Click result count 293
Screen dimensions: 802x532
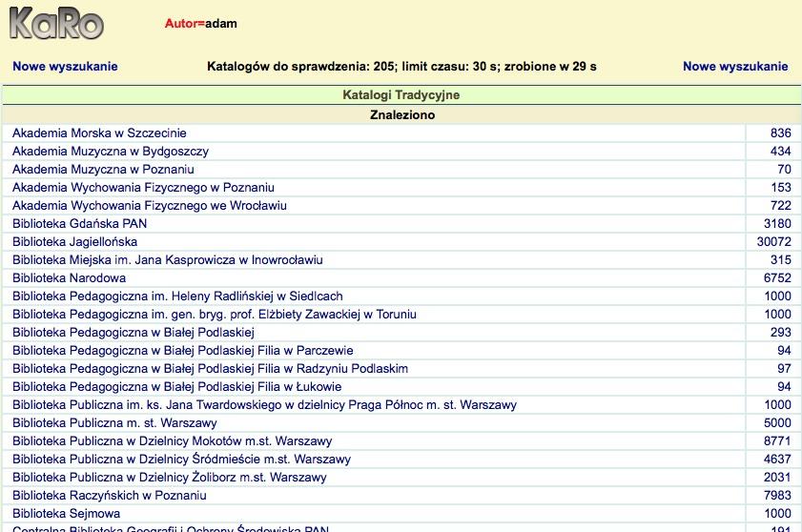780,333
